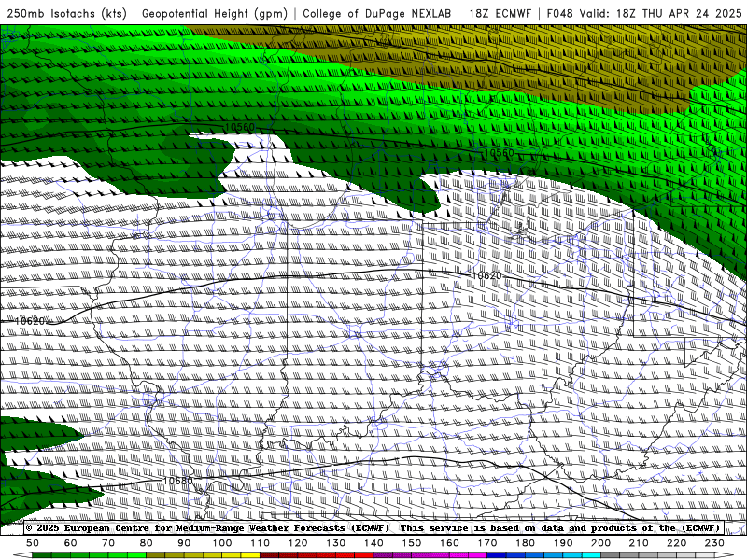Click the '250mb Isotachs (kts)' title text
This screenshot has width=747, height=560.
pyautogui.click(x=67, y=14)
